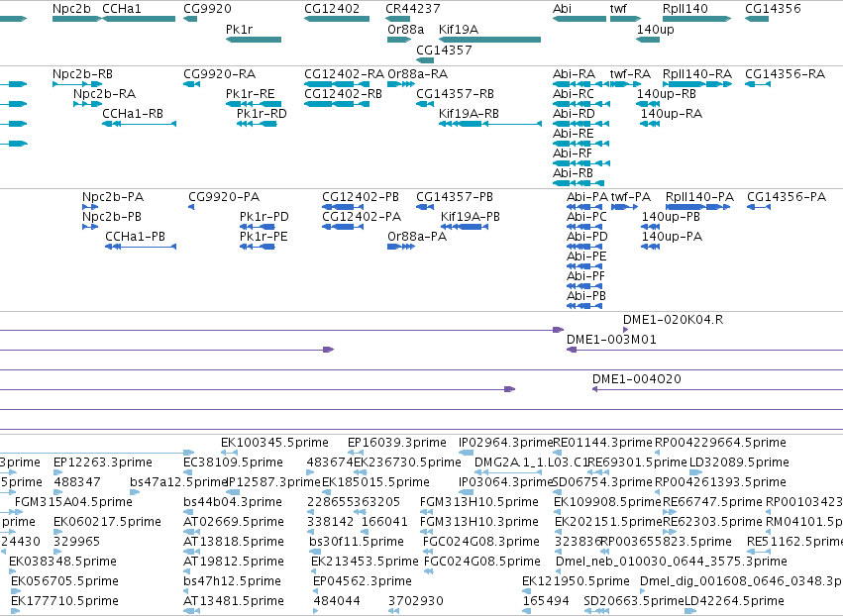The height and width of the screenshot is (616, 843).
Task: Select the Npc2b-RA transcript label
Action: pyautogui.click(x=104, y=93)
